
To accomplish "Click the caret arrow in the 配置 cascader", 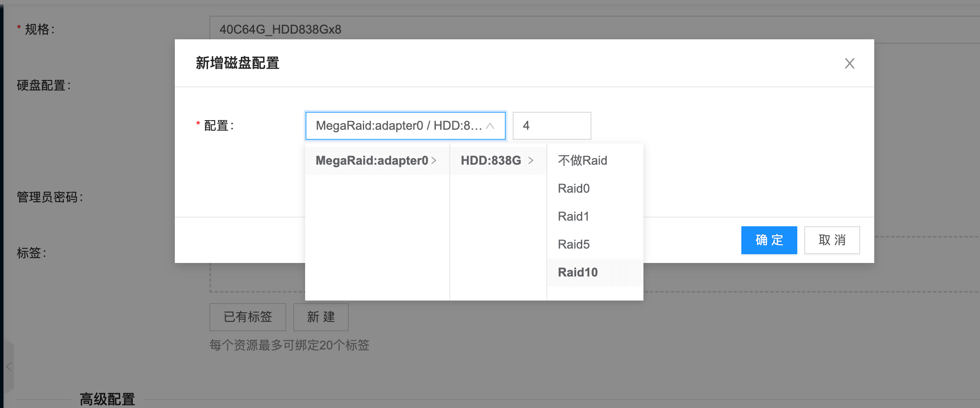I will coord(490,126).
